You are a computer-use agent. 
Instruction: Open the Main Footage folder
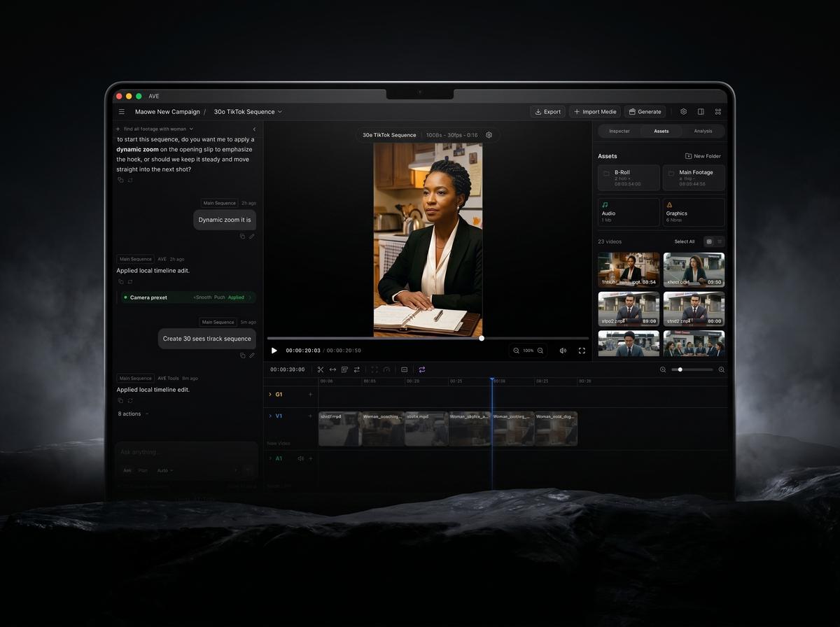(x=694, y=178)
